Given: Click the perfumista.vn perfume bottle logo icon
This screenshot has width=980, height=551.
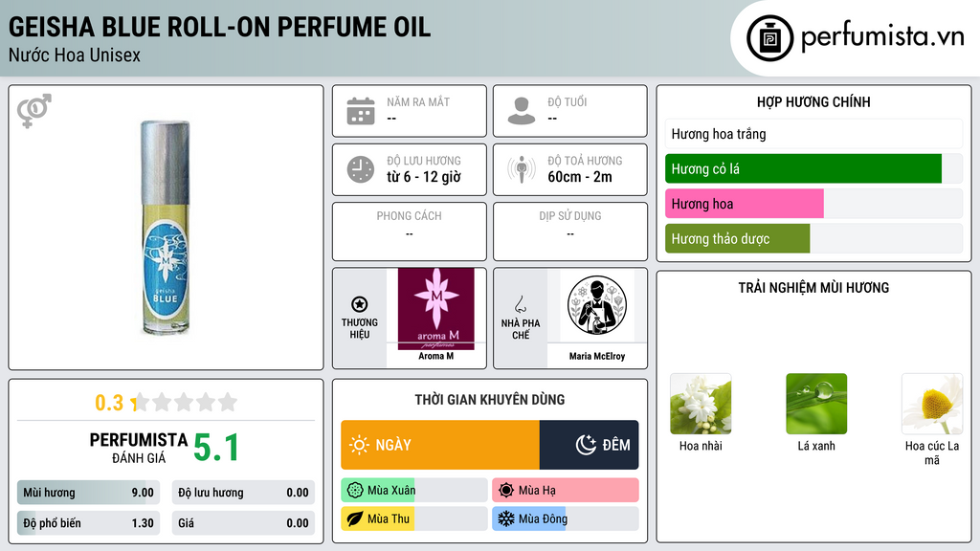Looking at the screenshot, I should tap(769, 38).
